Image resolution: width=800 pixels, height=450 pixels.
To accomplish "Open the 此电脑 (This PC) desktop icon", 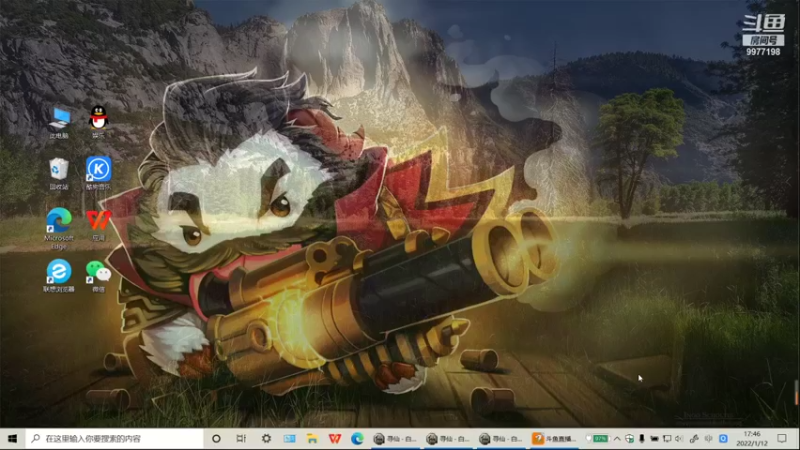I will (59, 122).
